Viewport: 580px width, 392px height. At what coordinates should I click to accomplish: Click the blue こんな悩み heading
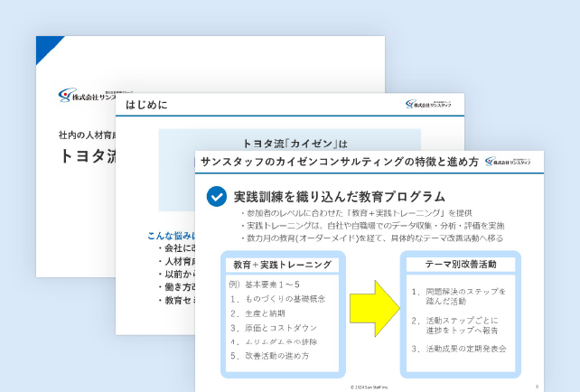click(x=172, y=236)
